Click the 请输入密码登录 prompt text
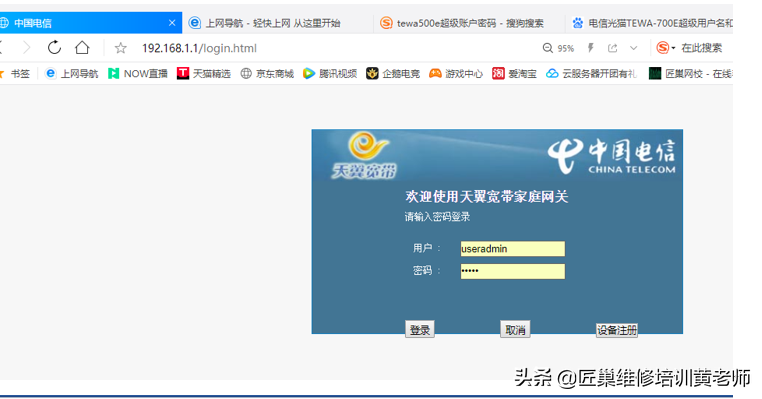Viewport: 762px width, 399px height. pyautogui.click(x=437, y=217)
